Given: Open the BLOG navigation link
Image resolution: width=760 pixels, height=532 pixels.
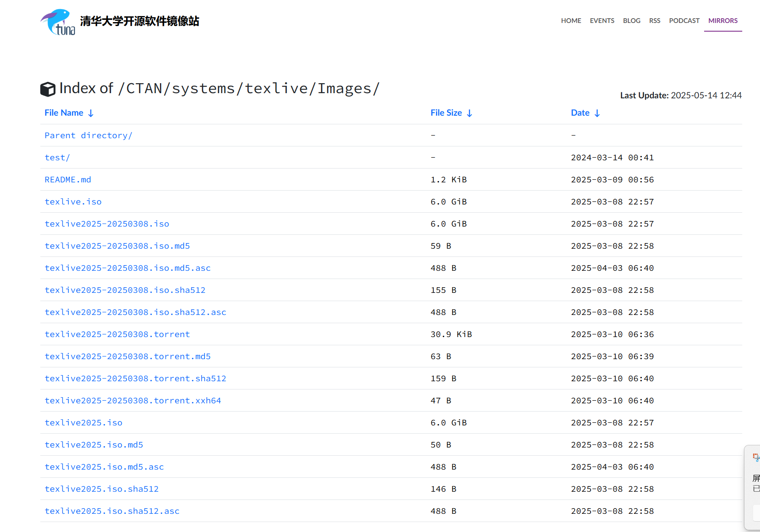Looking at the screenshot, I should coord(631,21).
